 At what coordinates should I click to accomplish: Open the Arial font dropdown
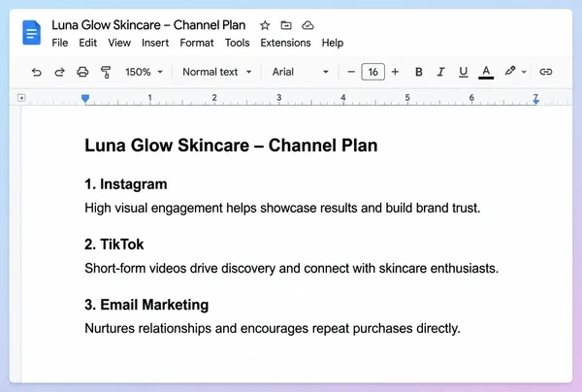tap(301, 72)
